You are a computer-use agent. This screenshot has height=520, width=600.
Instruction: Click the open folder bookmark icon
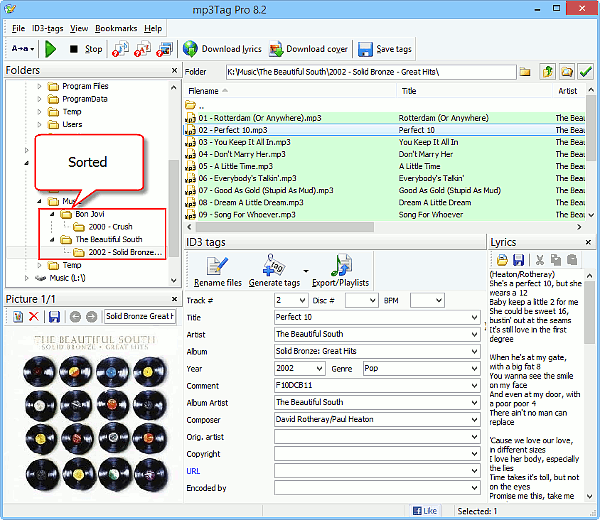tap(566, 72)
